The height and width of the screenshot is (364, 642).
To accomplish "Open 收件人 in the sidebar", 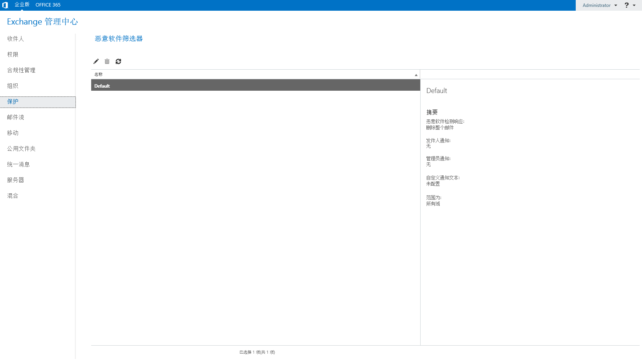I will point(15,39).
